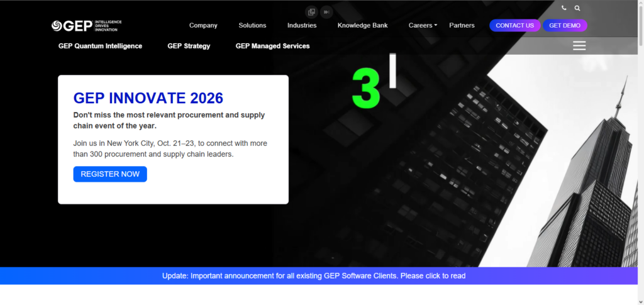Viewport: 644px width, 305px height.
Task: Click the skip-forward video overlay icon
Action: coord(326,12)
